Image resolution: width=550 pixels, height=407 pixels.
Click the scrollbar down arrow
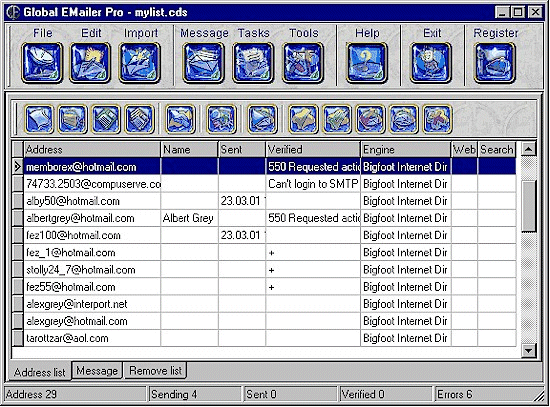click(x=528, y=350)
